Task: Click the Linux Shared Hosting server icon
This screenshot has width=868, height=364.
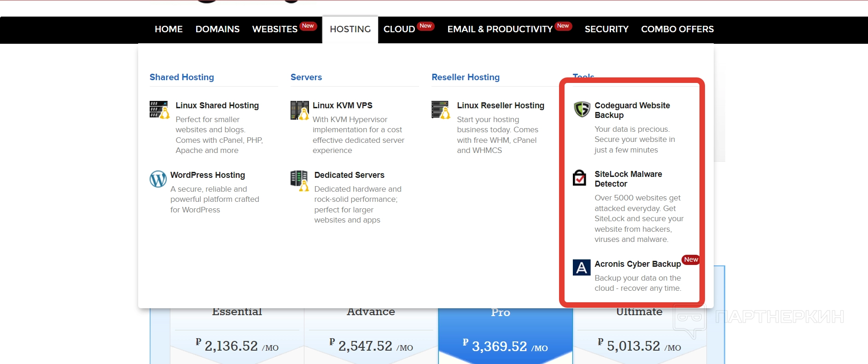Action: click(159, 110)
